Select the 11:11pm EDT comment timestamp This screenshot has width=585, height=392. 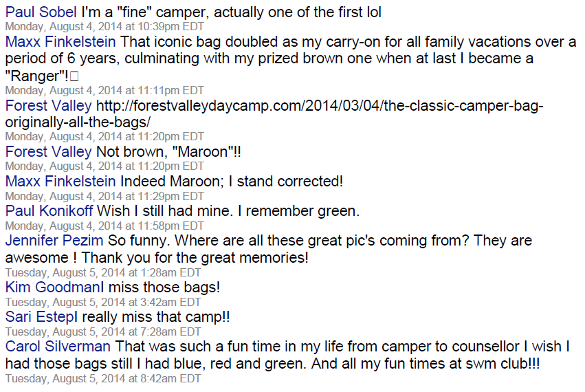point(104,89)
